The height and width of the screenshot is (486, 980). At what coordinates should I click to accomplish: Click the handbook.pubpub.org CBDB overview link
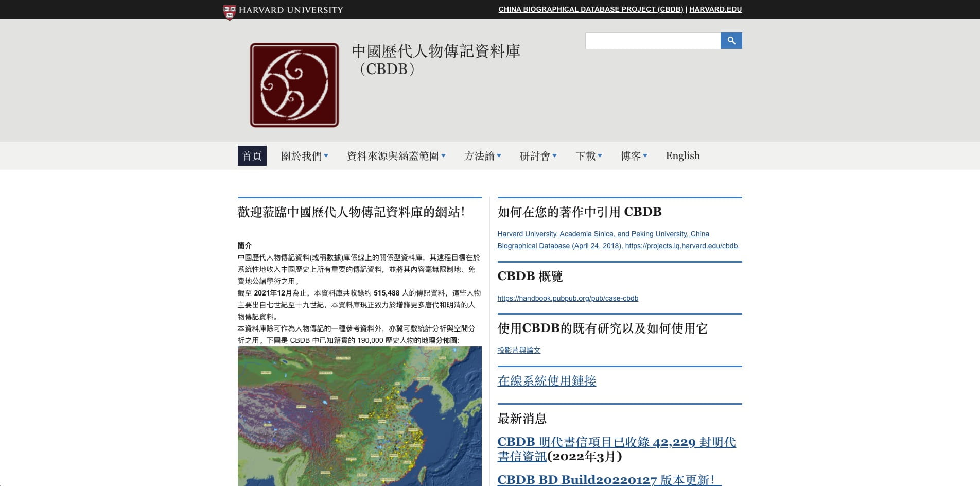(567, 298)
